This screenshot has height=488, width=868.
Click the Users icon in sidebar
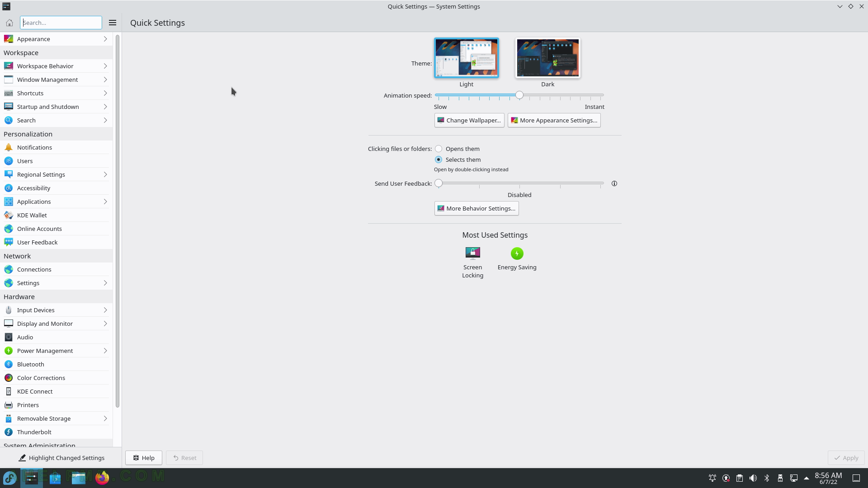tap(9, 161)
